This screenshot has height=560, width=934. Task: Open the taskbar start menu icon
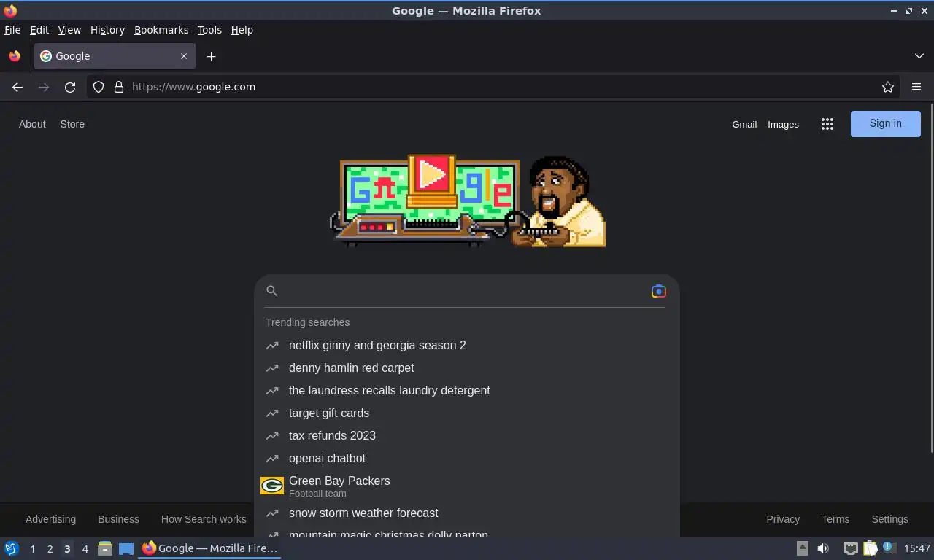click(12, 548)
